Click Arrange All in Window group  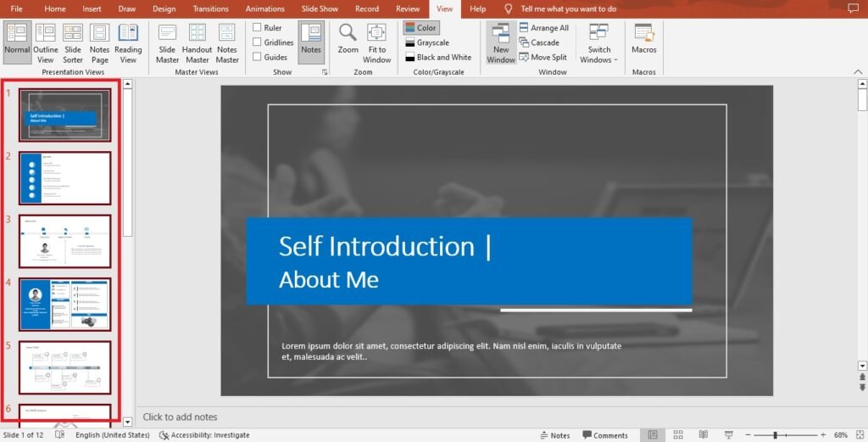[543, 28]
